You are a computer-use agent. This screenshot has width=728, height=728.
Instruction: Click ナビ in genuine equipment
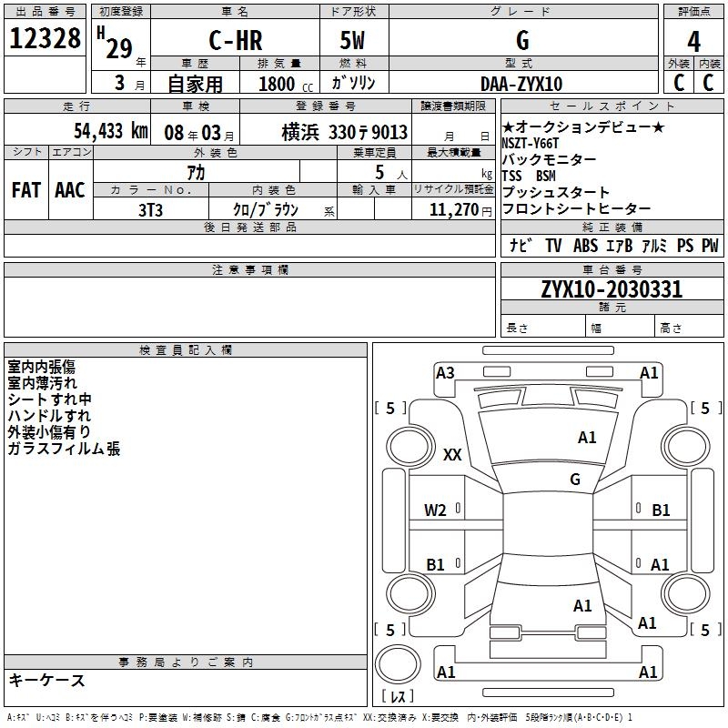click(x=521, y=245)
